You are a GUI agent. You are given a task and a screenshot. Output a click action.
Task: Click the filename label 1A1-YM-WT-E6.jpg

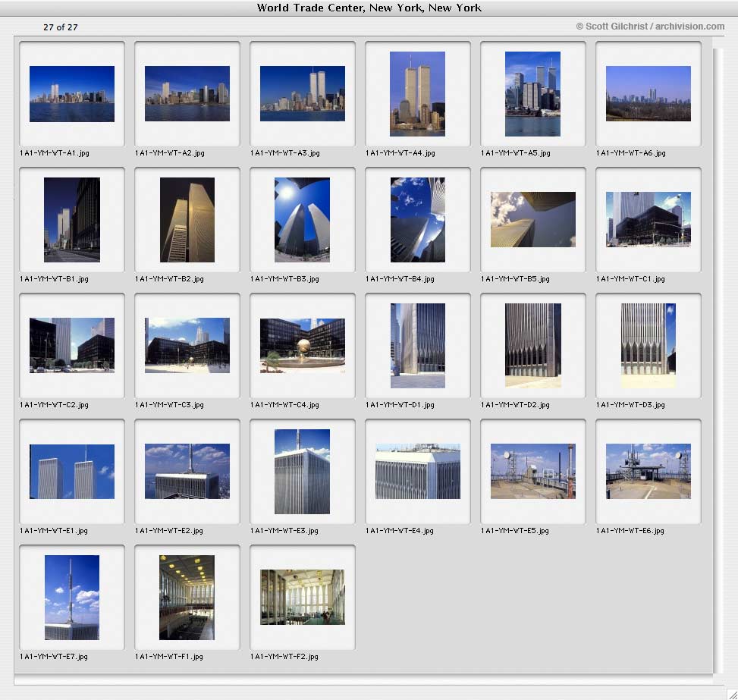[x=630, y=531]
